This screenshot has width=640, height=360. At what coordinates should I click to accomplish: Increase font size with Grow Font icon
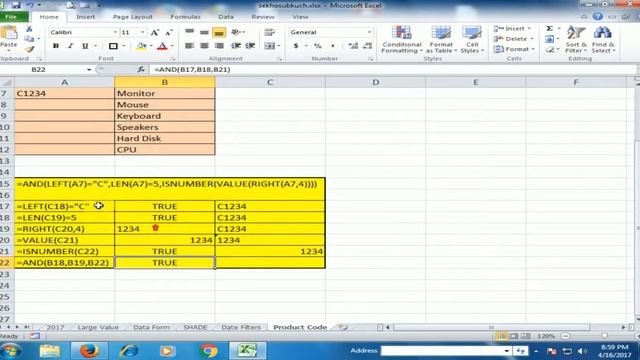(x=154, y=33)
